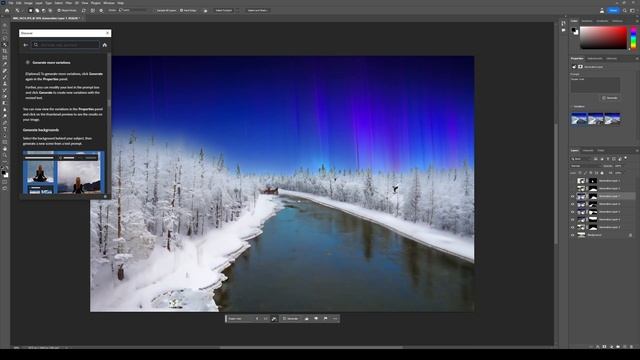Screen dimensions: 640x360
Task: Click the Discover panel home icon
Action: click(x=104, y=45)
